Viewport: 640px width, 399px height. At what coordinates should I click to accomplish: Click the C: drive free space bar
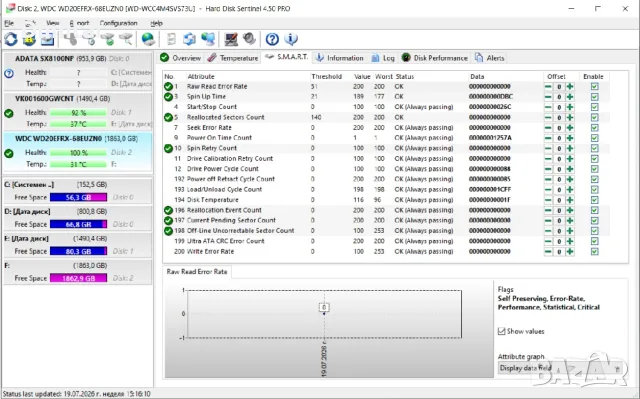(78, 197)
